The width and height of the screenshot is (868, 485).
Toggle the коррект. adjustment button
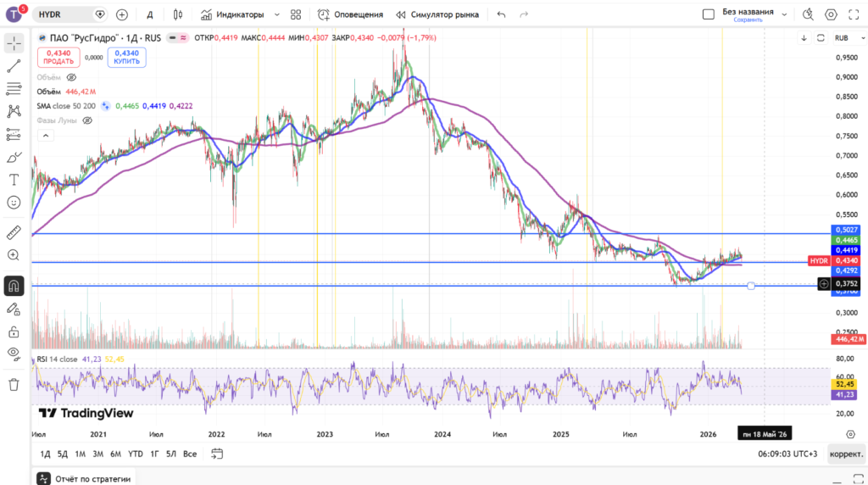tap(847, 454)
